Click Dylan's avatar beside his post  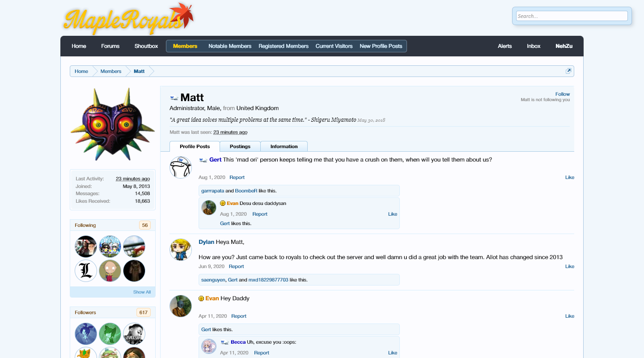pos(181,250)
